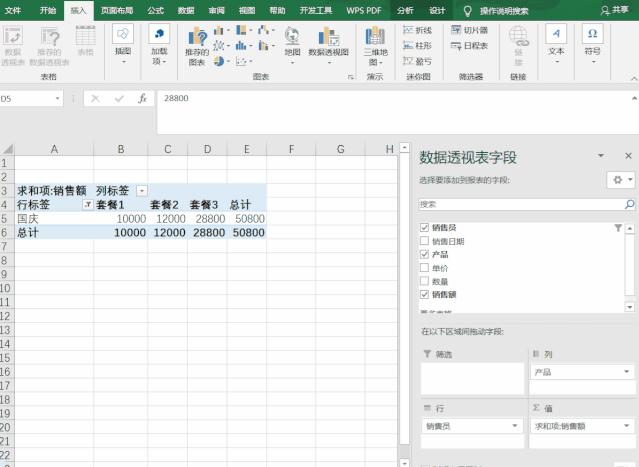Switch to the 开始 (Home) tab
This screenshot has width=639, height=467.
[48, 11]
